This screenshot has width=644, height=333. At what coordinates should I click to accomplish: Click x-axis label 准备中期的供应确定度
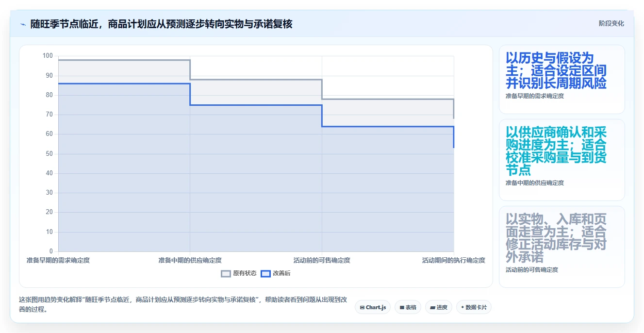pos(190,260)
